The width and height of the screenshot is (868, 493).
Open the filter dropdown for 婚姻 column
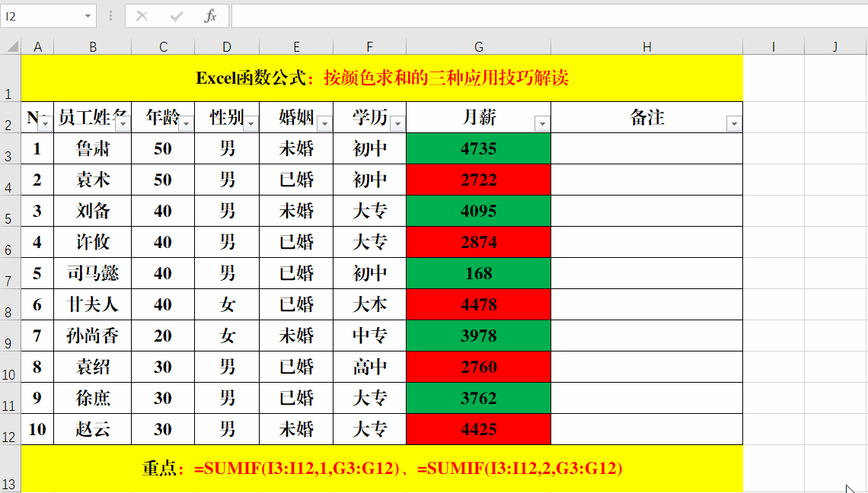click(324, 124)
